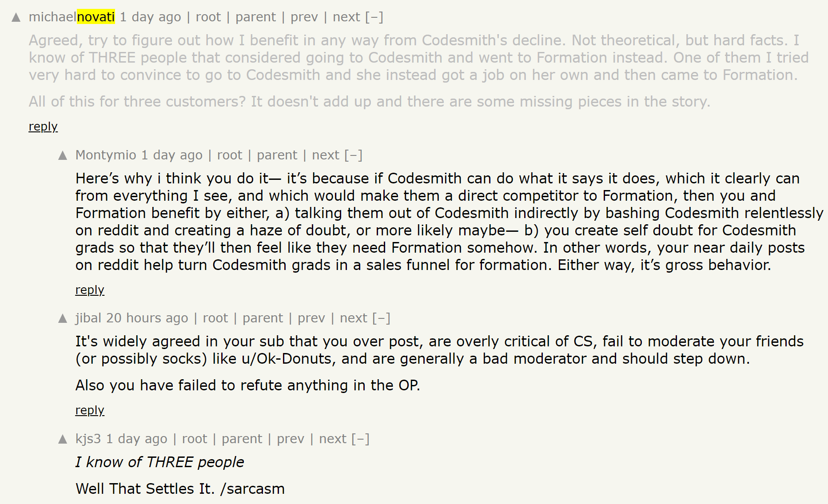
Task: Collapse michaelnovati's comment thread
Action: 374,17
